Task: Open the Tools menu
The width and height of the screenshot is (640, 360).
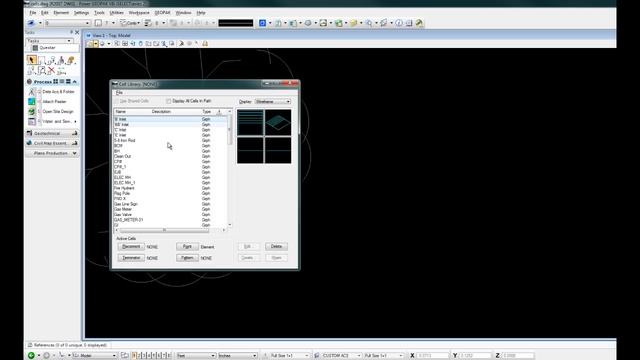Action: [x=99, y=13]
